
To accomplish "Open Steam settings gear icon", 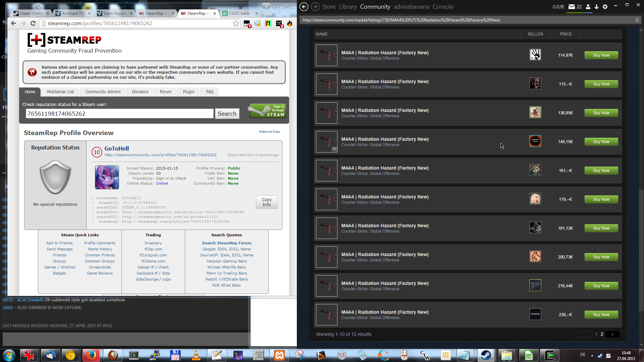I will [605, 7].
